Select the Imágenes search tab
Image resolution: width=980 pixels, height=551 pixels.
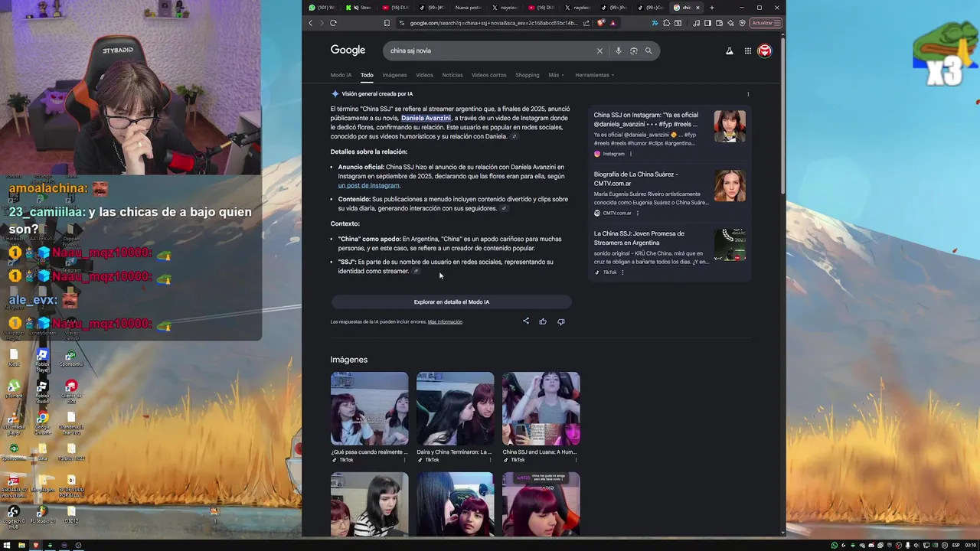394,75
